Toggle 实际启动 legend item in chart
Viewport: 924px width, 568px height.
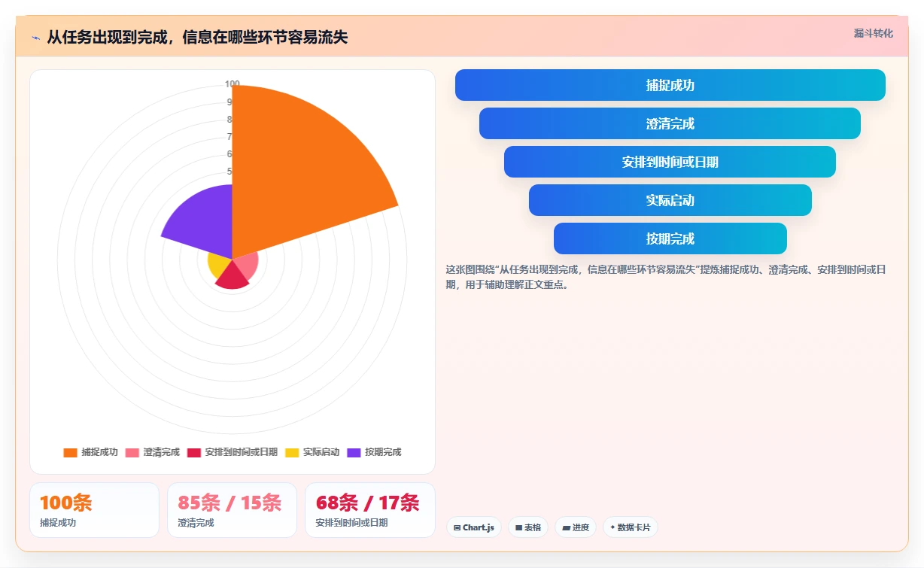(312, 452)
